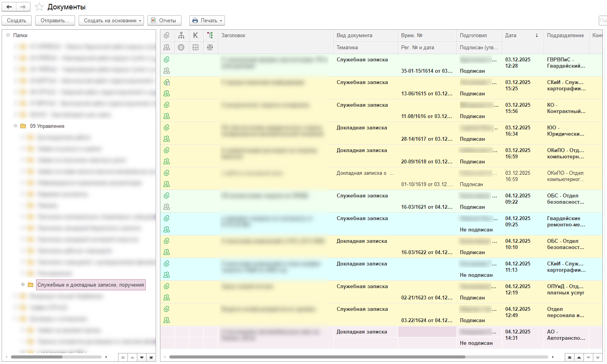Expand Служебные и докладные записки folder
The image size is (607, 364).
click(x=23, y=285)
